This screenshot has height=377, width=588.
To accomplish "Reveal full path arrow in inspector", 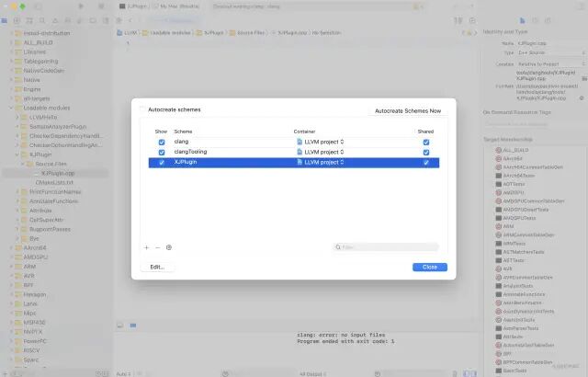I will pos(582,97).
